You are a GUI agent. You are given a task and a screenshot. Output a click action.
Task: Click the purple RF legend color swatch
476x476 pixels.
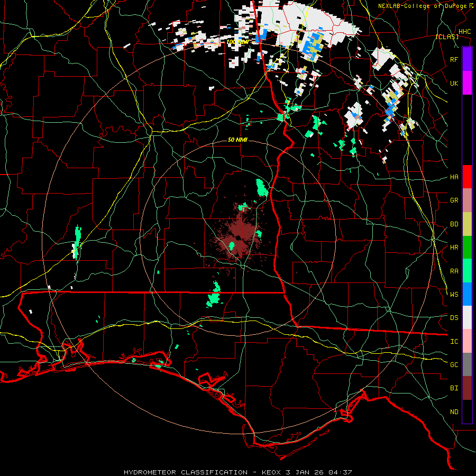tap(467, 59)
